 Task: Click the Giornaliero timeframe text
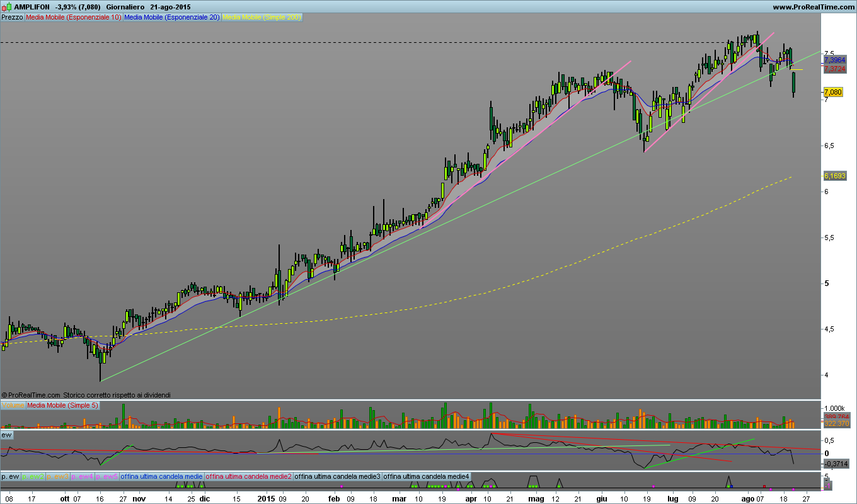(x=125, y=7)
